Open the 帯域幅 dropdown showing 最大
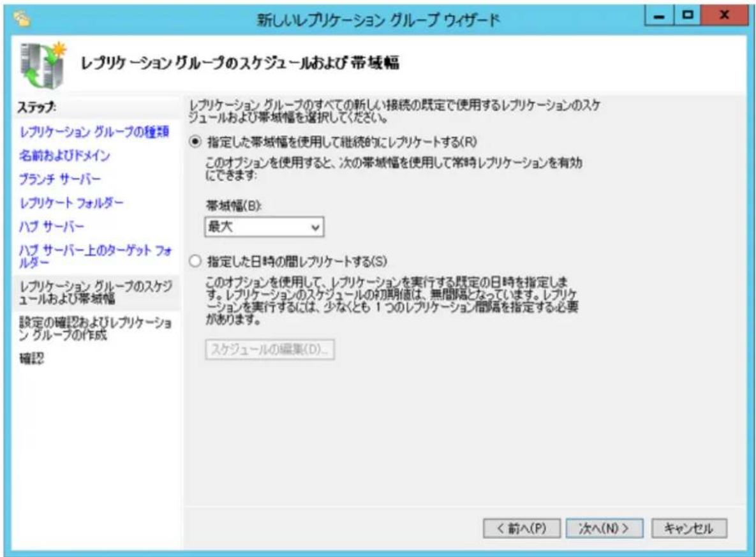The height and width of the screenshot is (557, 756). (x=264, y=227)
